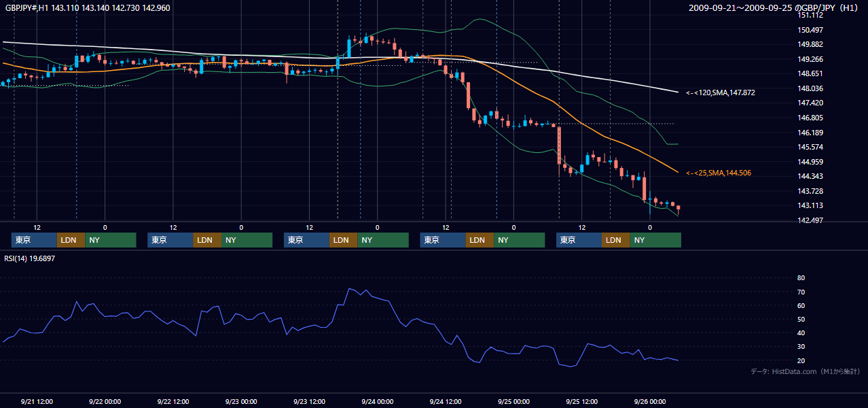Click price axis value 151.112
868x408 pixels.
coord(810,16)
